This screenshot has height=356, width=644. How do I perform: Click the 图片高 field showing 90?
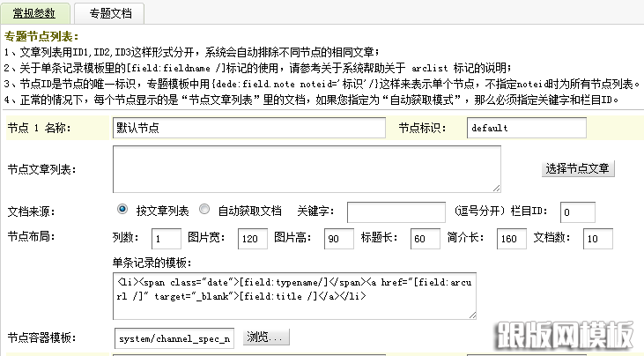point(338,239)
